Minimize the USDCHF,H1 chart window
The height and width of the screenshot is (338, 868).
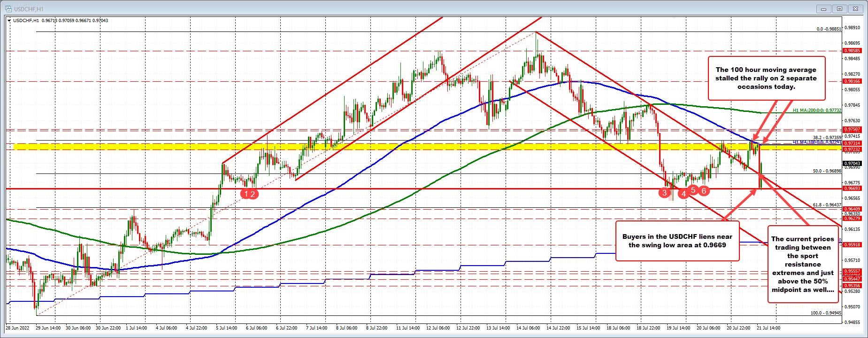pos(823,8)
